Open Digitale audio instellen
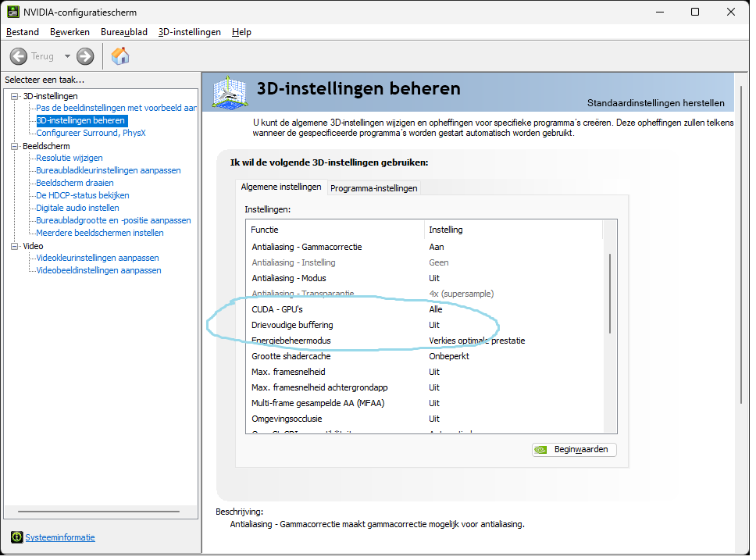This screenshot has width=756, height=560. [77, 209]
